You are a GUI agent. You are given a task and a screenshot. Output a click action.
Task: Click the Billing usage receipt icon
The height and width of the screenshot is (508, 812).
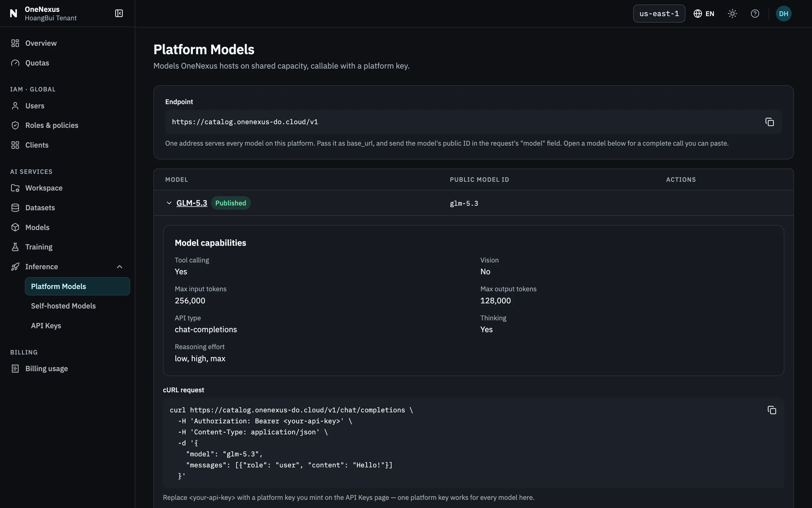point(15,369)
